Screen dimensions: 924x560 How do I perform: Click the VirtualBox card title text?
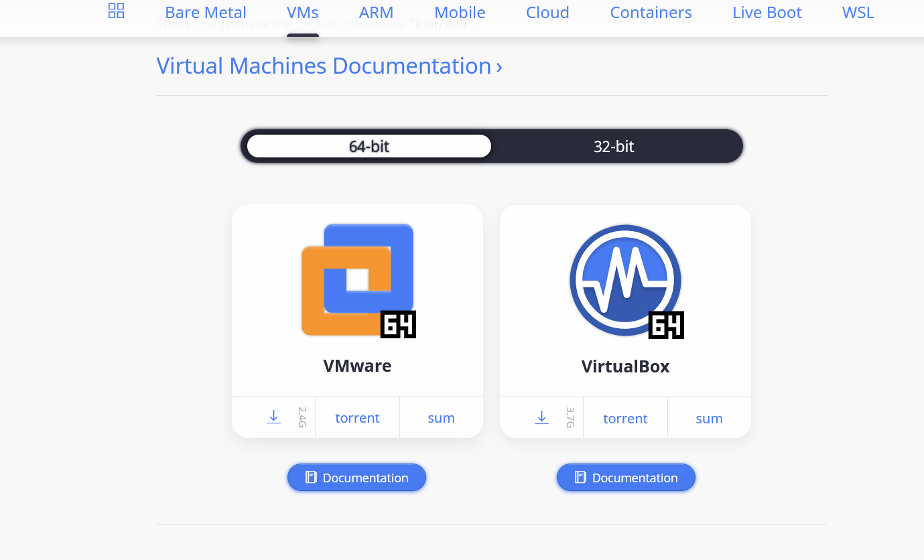point(625,366)
